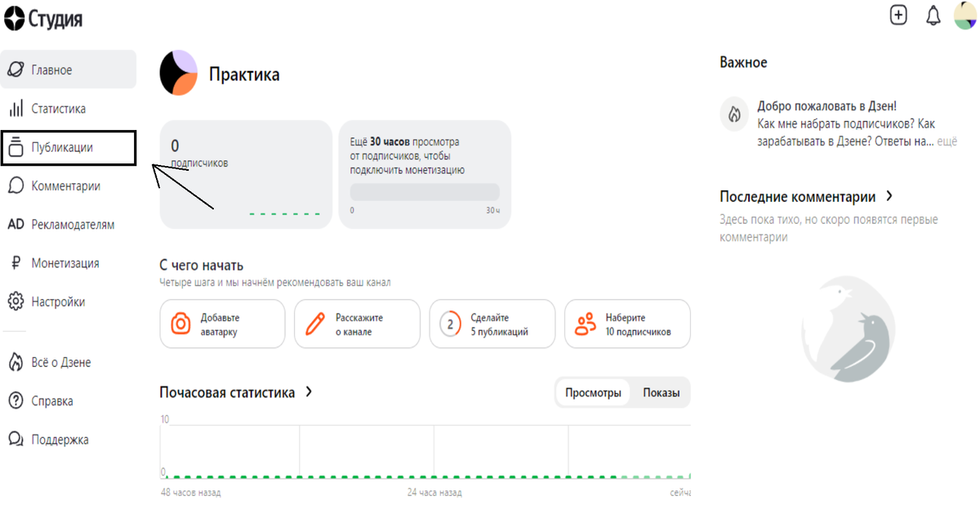Screen dimensions: 980x505
Task: Click the Dzen star logo icon
Action: (14, 18)
